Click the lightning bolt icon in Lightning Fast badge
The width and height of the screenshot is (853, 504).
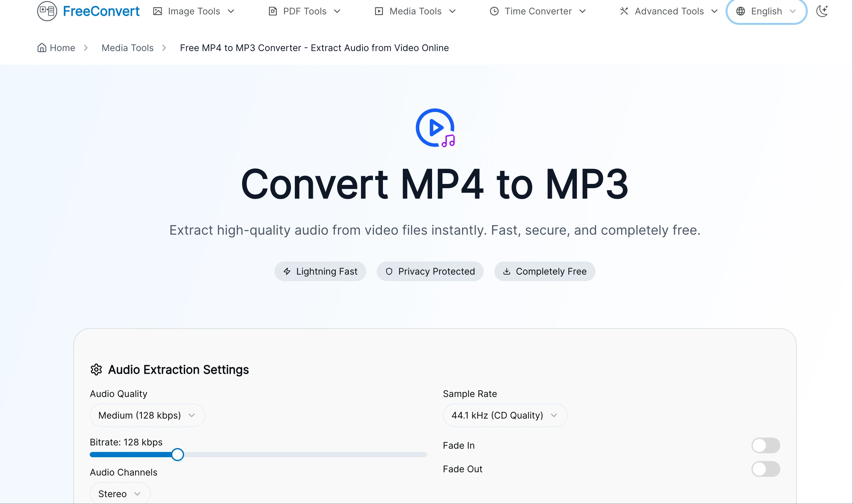tap(287, 271)
